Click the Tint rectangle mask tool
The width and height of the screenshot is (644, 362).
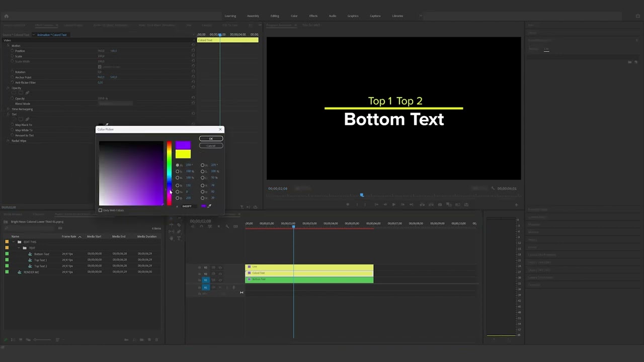coord(21,119)
